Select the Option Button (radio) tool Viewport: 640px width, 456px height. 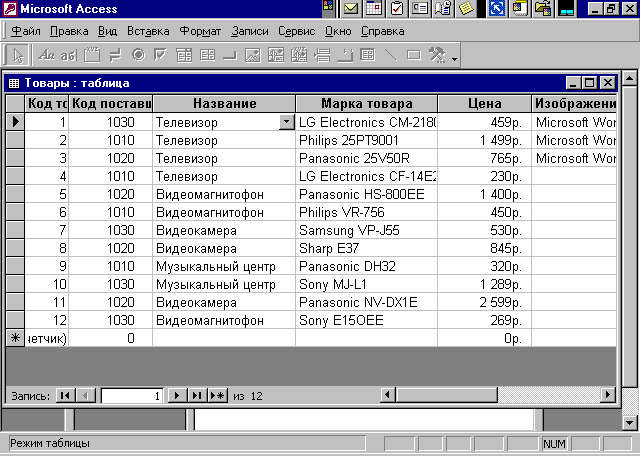point(138,55)
